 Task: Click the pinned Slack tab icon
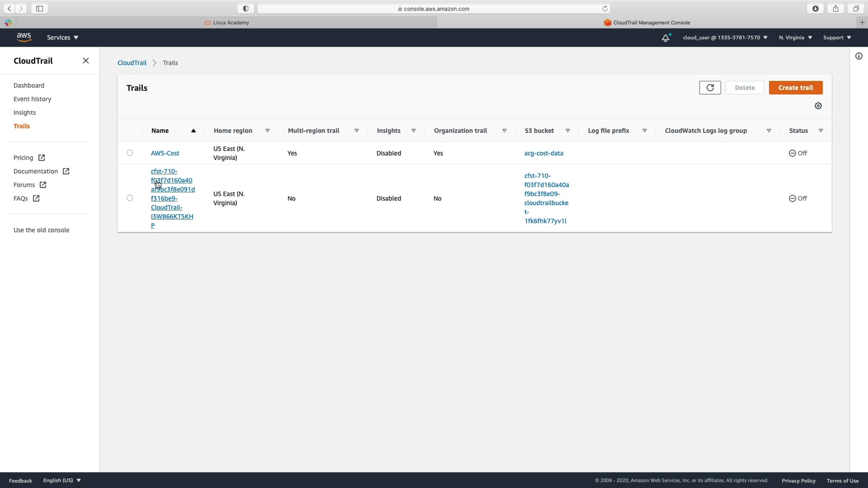pos(8,22)
